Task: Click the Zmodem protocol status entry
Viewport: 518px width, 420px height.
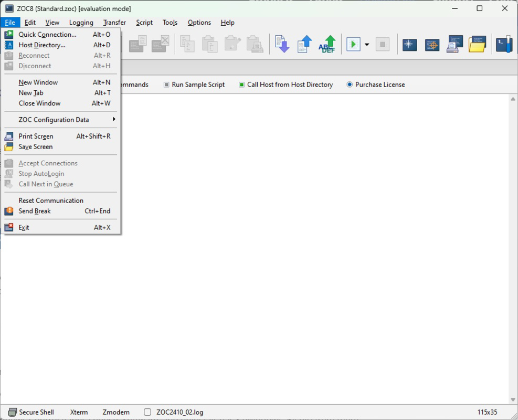Action: 116,413
